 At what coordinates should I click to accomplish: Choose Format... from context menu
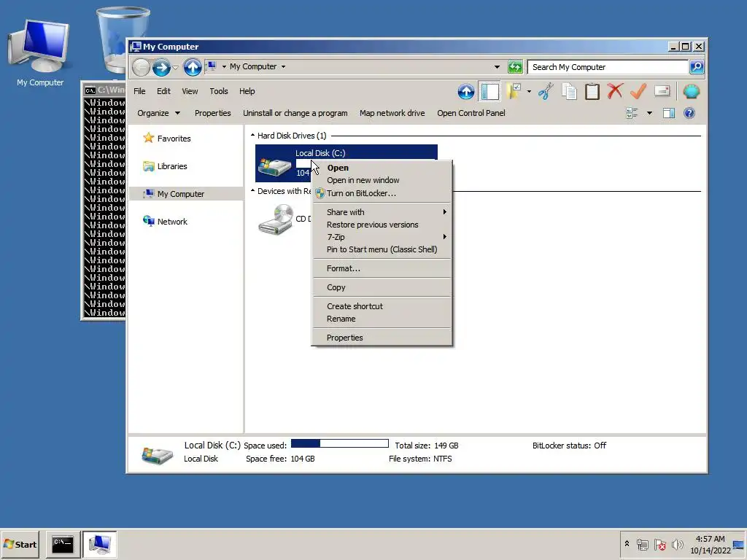tap(381, 268)
